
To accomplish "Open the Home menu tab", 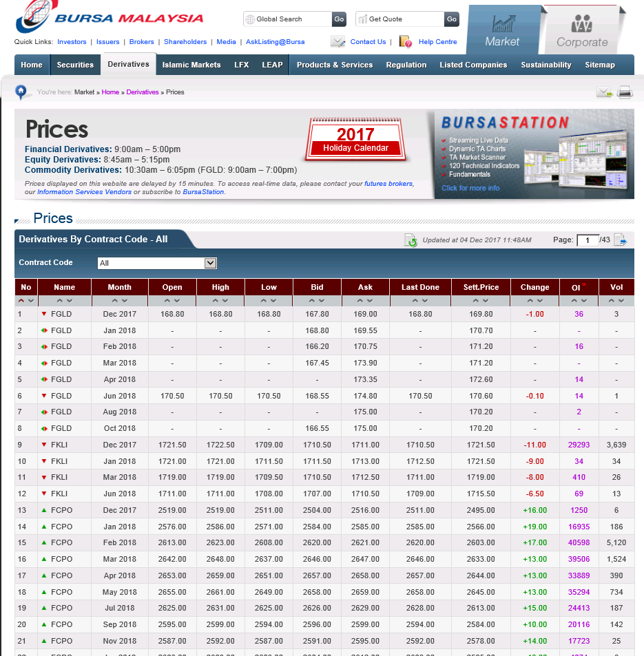I will tap(32, 65).
